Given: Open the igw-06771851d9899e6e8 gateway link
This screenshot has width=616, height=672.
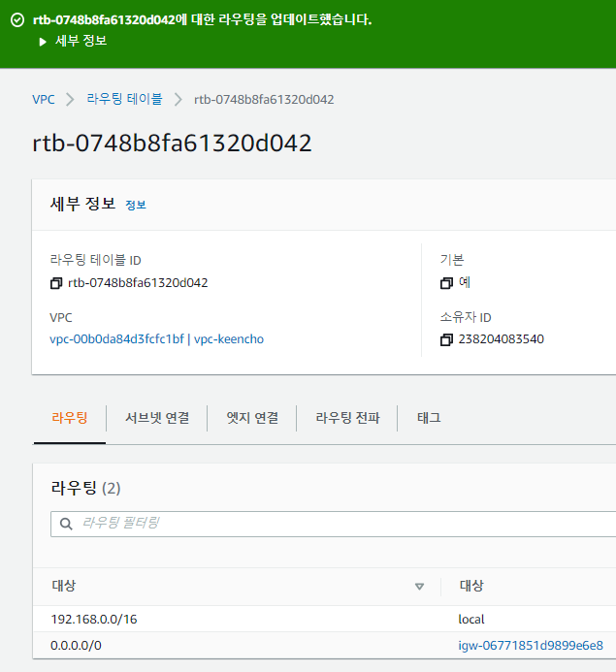Looking at the screenshot, I should [x=530, y=646].
